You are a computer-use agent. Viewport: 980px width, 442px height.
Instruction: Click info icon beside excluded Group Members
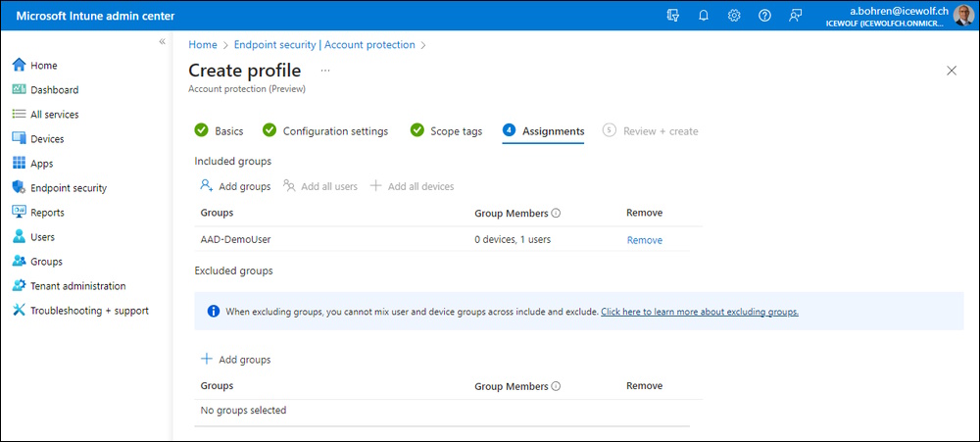point(557,386)
